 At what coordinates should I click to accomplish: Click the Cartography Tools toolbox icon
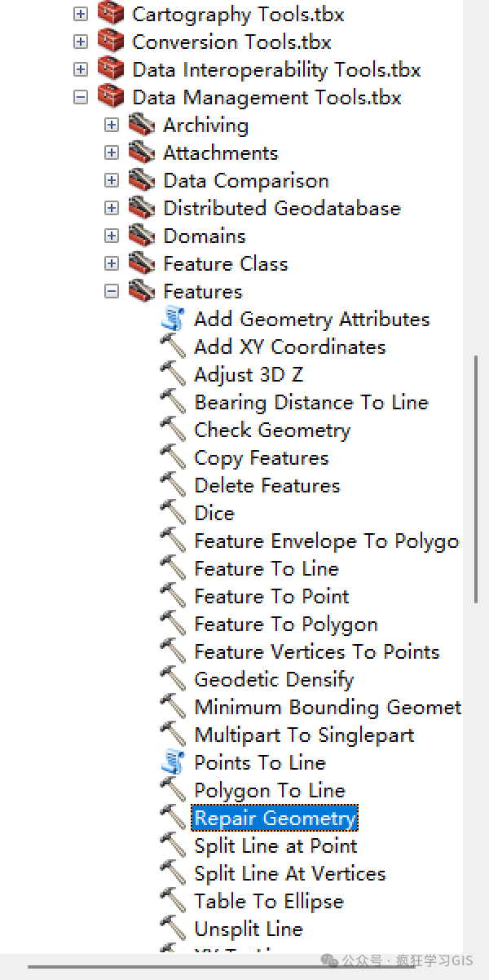click(111, 13)
